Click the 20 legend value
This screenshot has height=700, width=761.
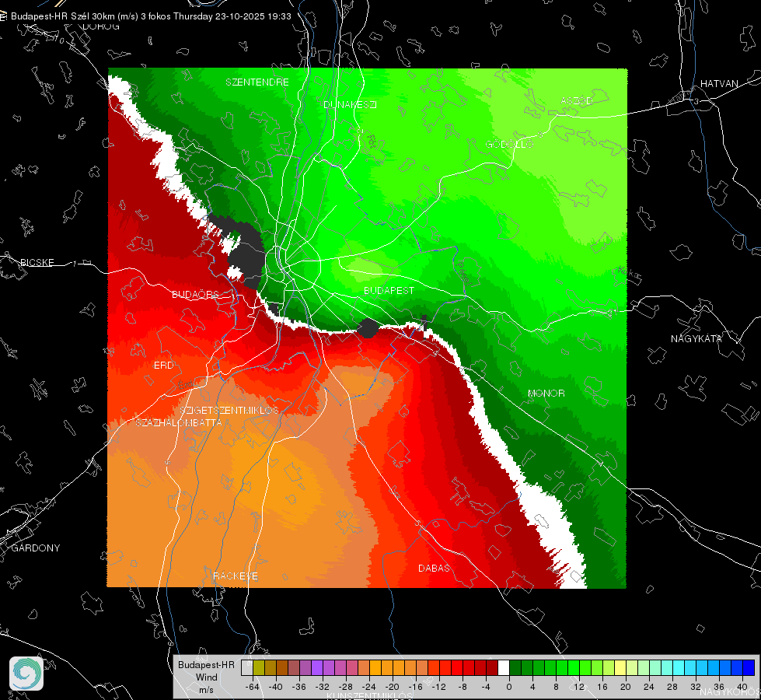[625, 687]
